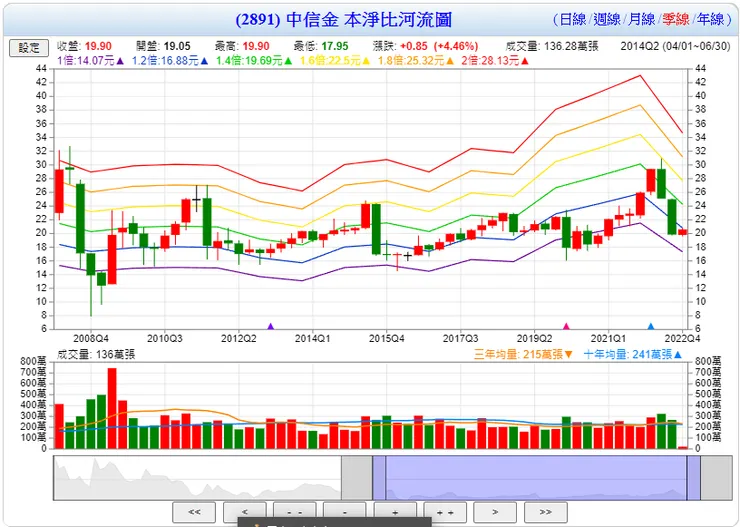
Task: Click the 1.6倍:22.5元 yellow legend entry
Action: (x=336, y=61)
